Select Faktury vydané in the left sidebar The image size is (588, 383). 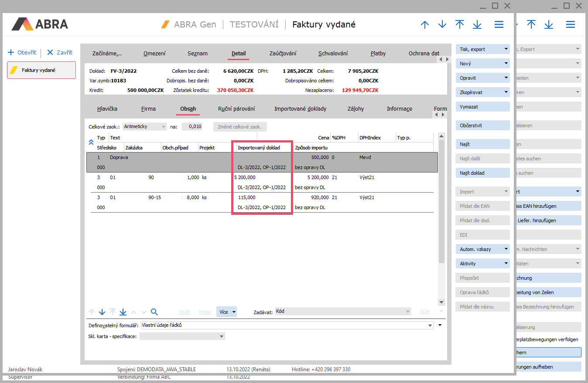41,70
